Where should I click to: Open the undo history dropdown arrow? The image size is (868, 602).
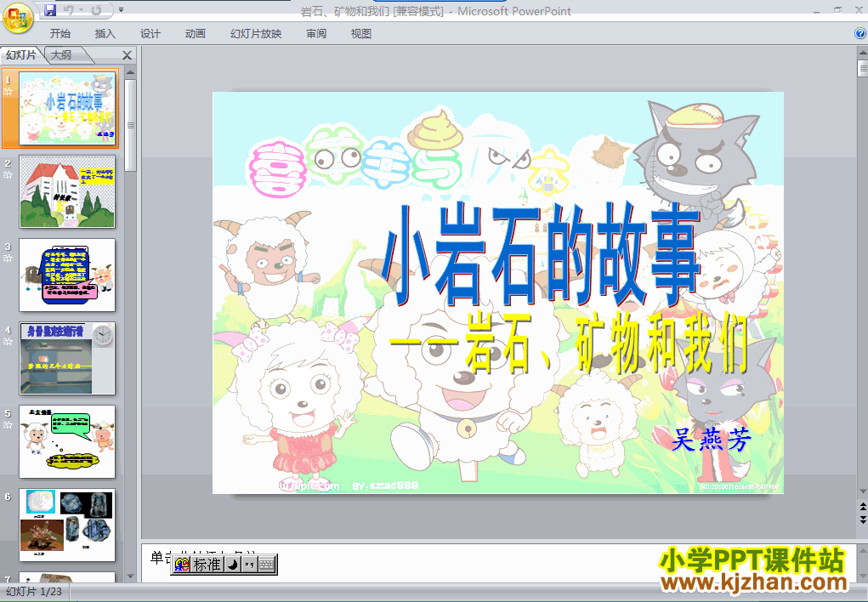pos(81,10)
